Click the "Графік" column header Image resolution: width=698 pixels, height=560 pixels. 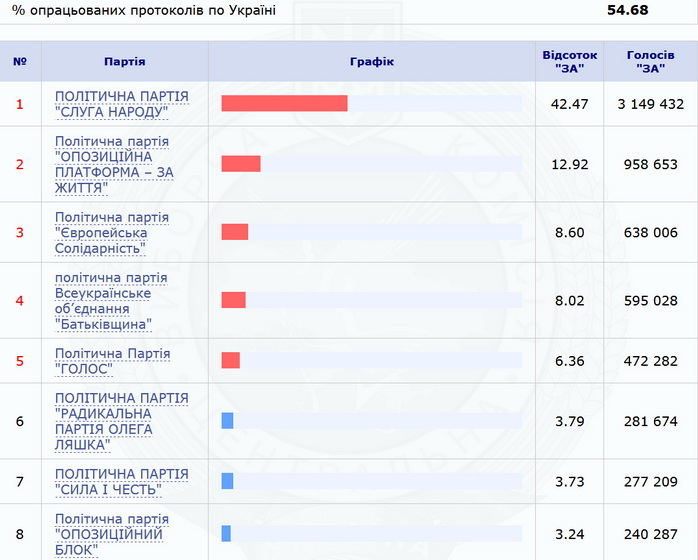372,62
